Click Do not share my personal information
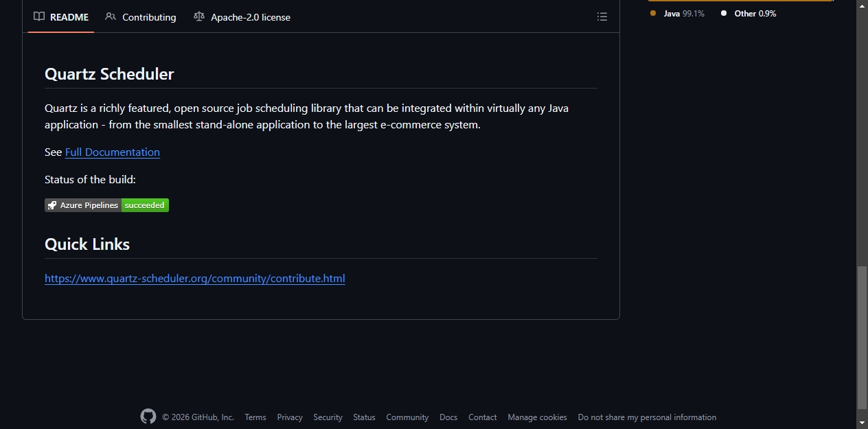 (x=647, y=417)
